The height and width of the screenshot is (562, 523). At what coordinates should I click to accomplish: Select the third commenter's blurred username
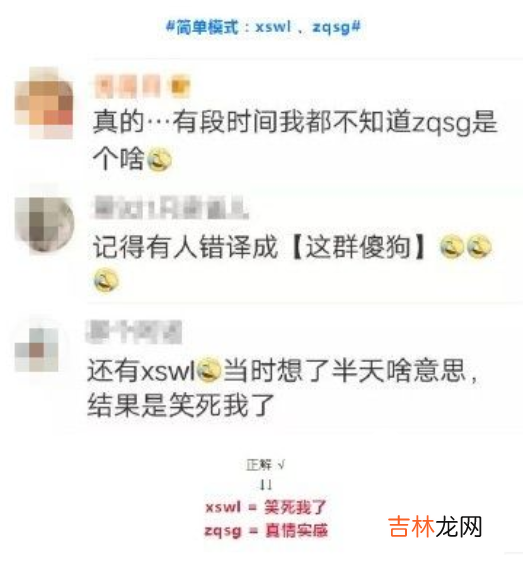coord(134,332)
